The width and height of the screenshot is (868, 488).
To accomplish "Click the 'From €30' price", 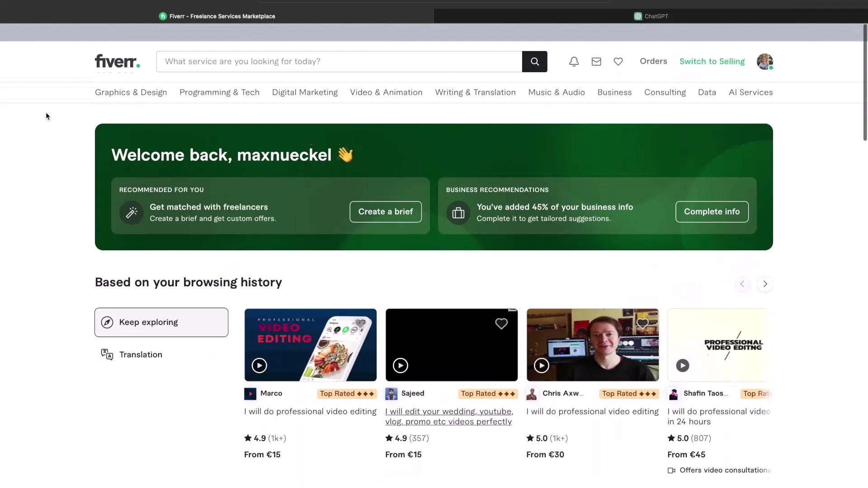I will [545, 455].
